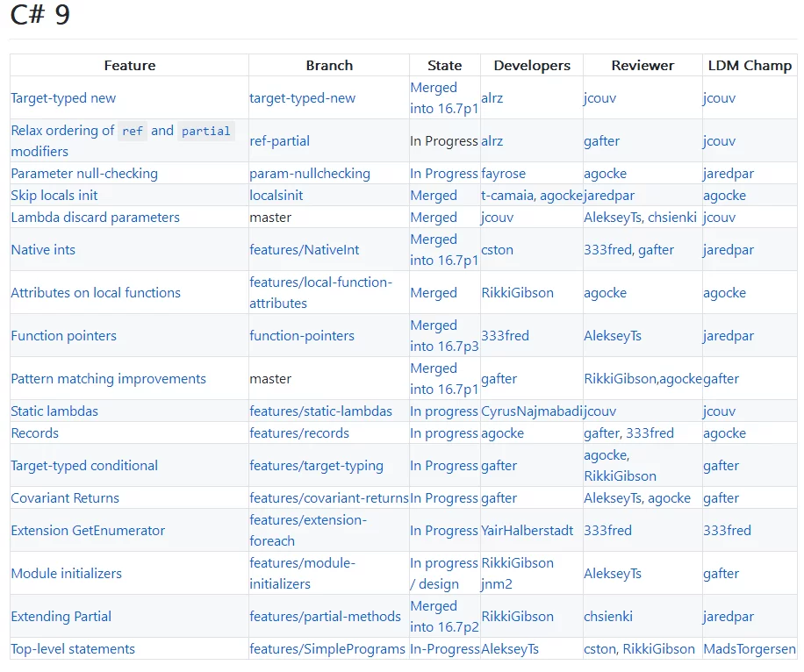Screen dimensions: 804x672
Task: Open Parameter null-checking feature page
Action: [84, 174]
